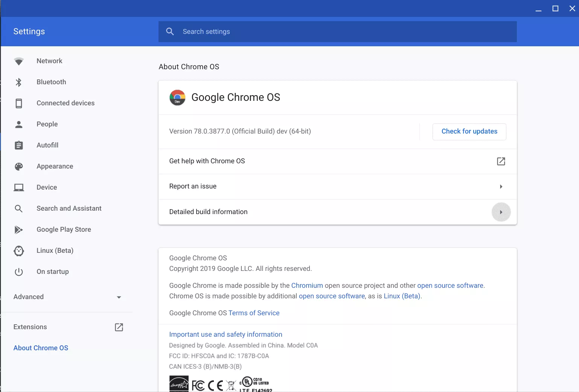
Task: Go to Autofill settings
Action: pos(47,145)
